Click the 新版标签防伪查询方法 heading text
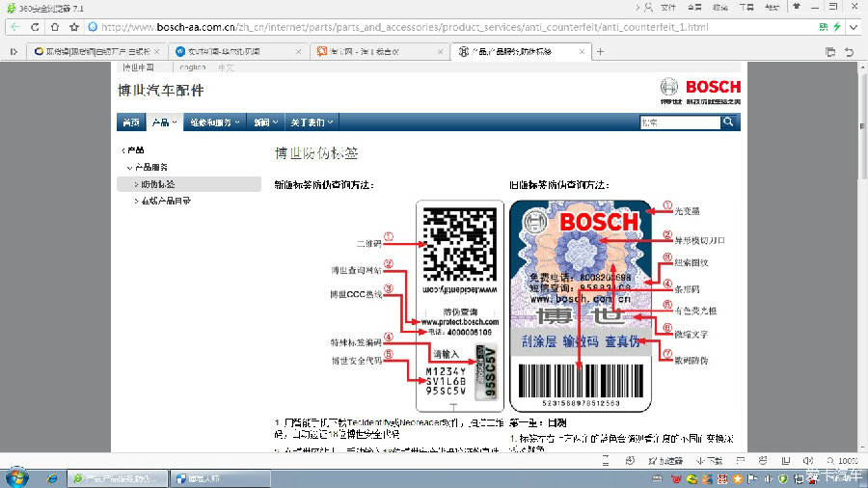The image size is (868, 488). (x=324, y=185)
